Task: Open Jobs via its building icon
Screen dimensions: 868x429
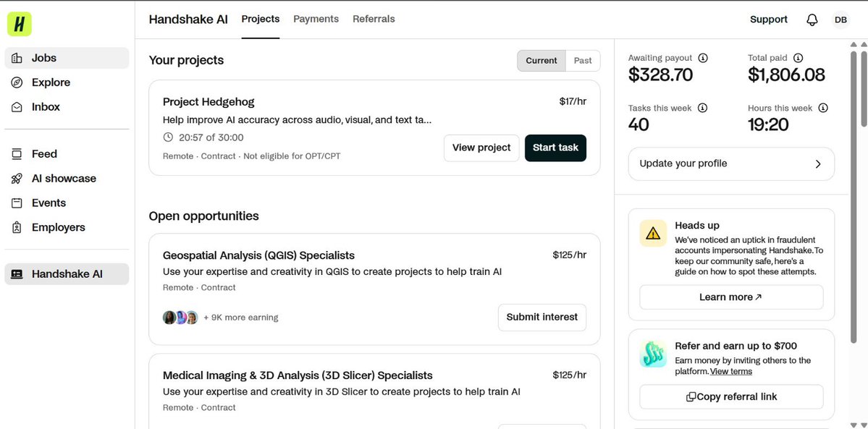Action: coord(17,58)
